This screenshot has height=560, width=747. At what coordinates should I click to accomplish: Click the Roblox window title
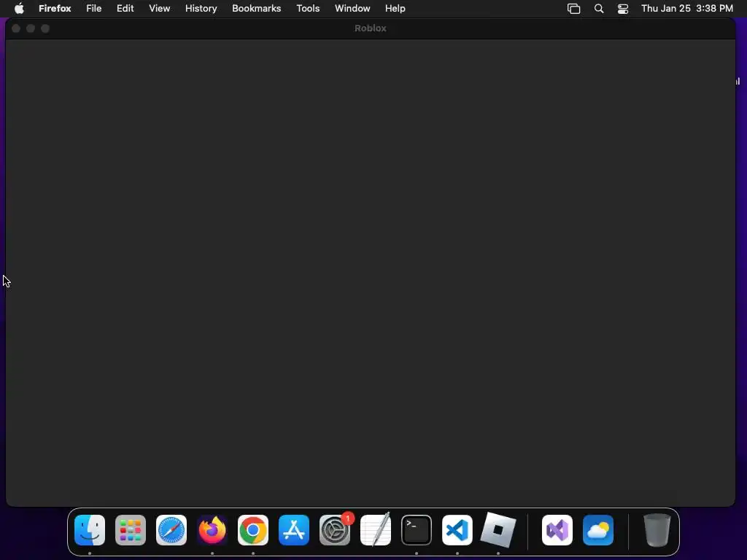coord(370,28)
